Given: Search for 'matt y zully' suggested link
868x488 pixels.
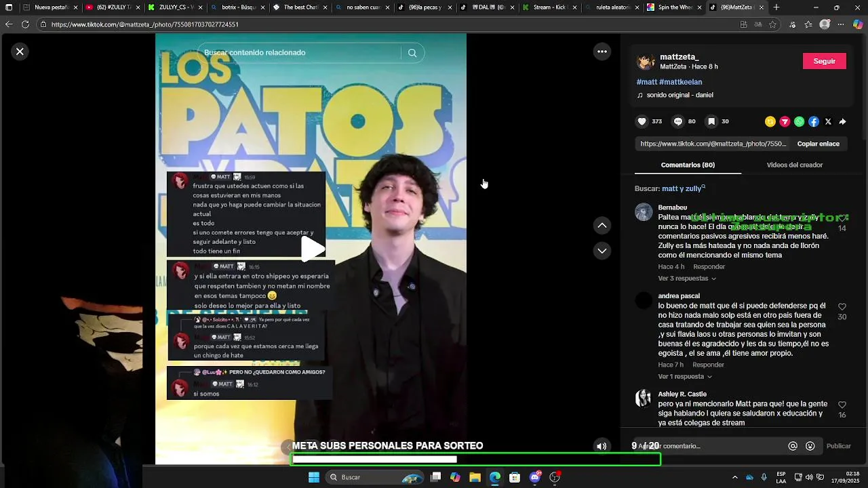Looking at the screenshot, I should click(683, 189).
